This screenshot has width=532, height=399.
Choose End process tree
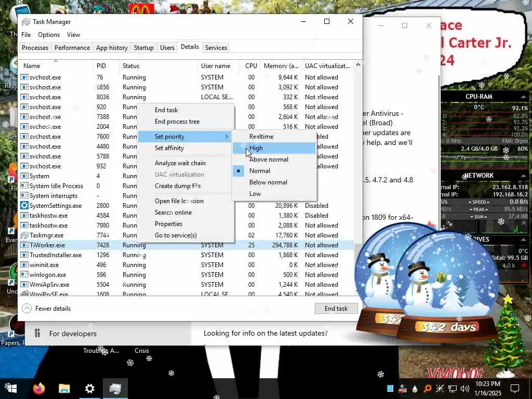pyautogui.click(x=185, y=122)
